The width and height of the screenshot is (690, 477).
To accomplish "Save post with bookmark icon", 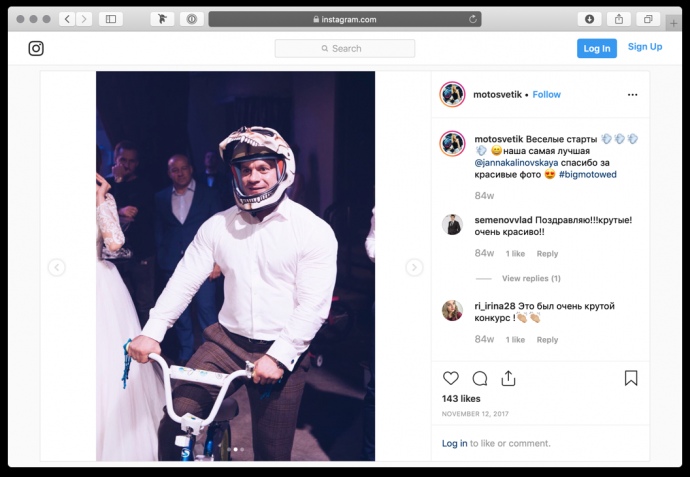I will pyautogui.click(x=631, y=378).
